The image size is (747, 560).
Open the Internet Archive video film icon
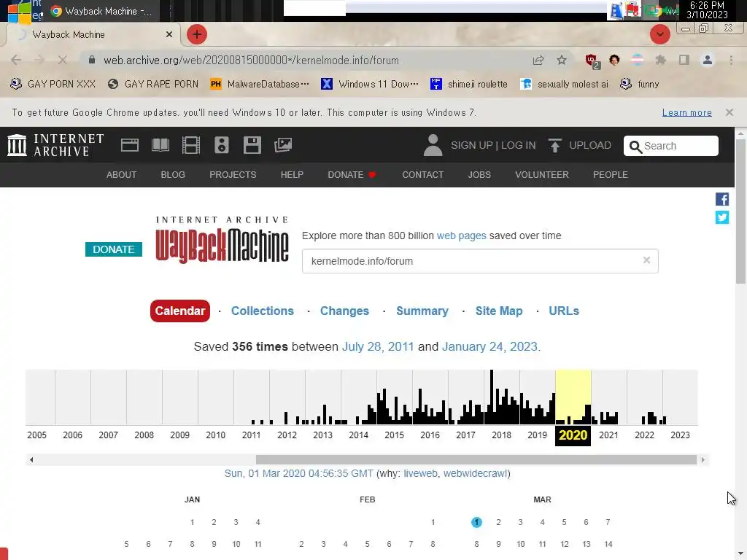(191, 145)
